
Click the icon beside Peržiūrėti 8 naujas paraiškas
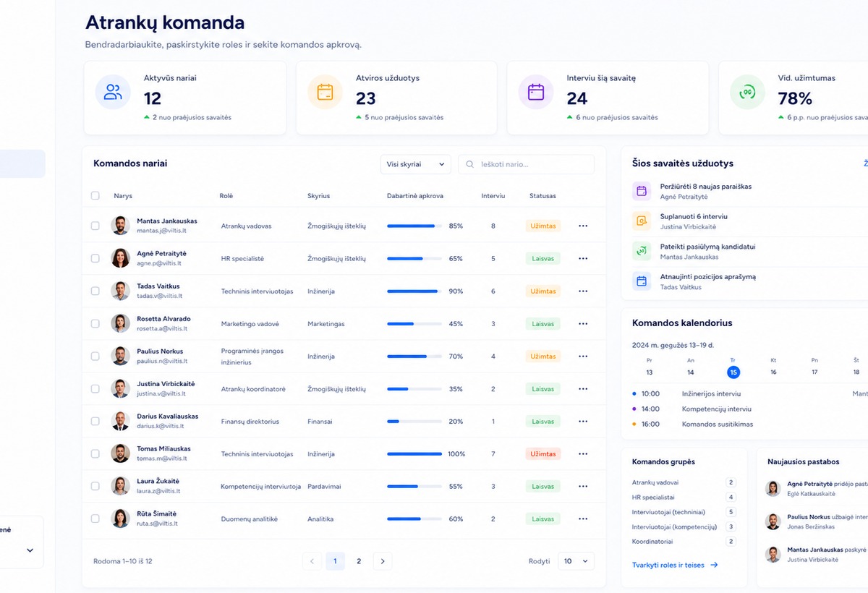point(642,191)
